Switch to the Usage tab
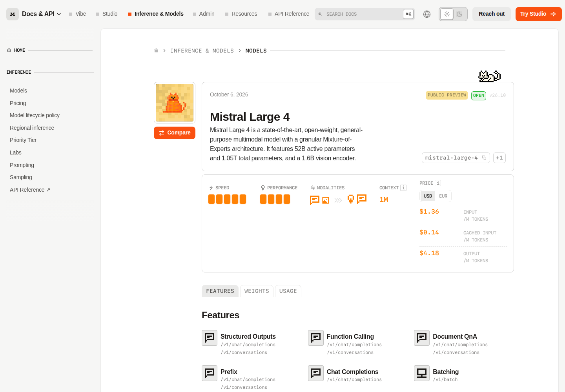This screenshot has height=392, width=565. point(288,291)
